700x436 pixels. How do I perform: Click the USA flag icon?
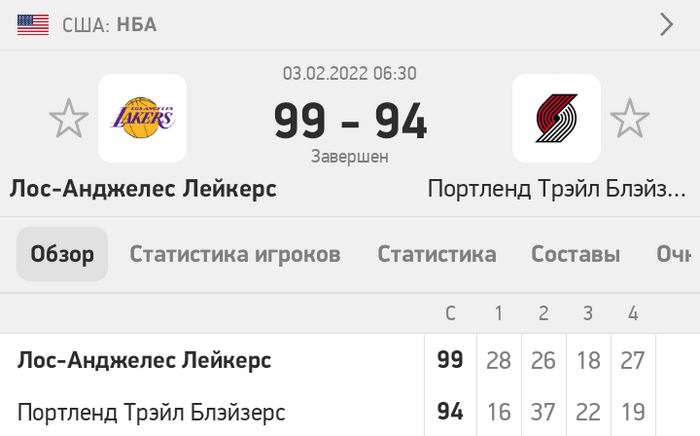pos(33,25)
